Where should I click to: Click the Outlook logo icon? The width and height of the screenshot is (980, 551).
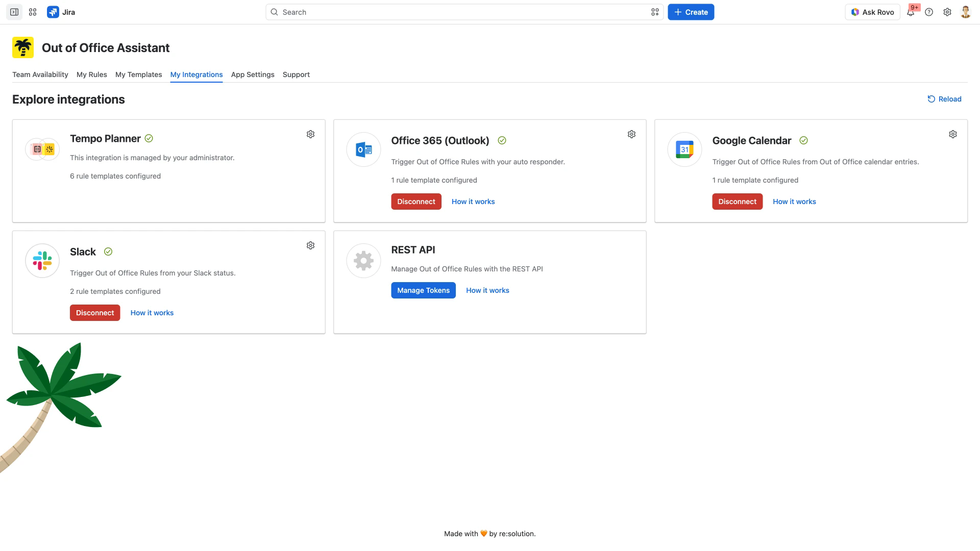[363, 149]
